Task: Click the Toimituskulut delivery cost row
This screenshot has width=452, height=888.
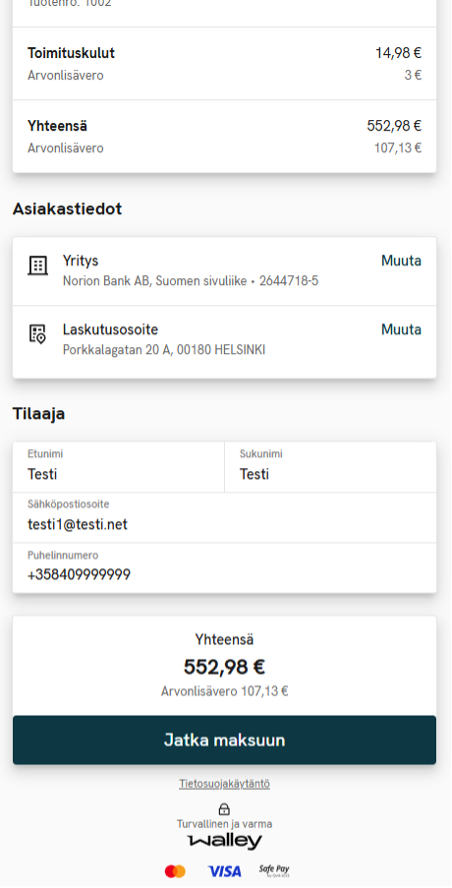Action: pyautogui.click(x=224, y=63)
